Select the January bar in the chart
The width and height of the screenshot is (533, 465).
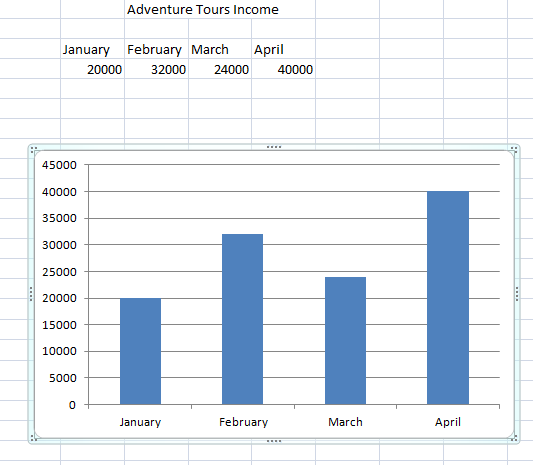click(x=140, y=351)
